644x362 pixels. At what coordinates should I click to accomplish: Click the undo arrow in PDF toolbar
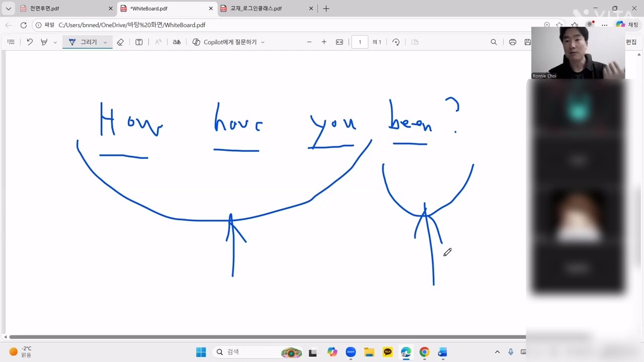(30, 42)
